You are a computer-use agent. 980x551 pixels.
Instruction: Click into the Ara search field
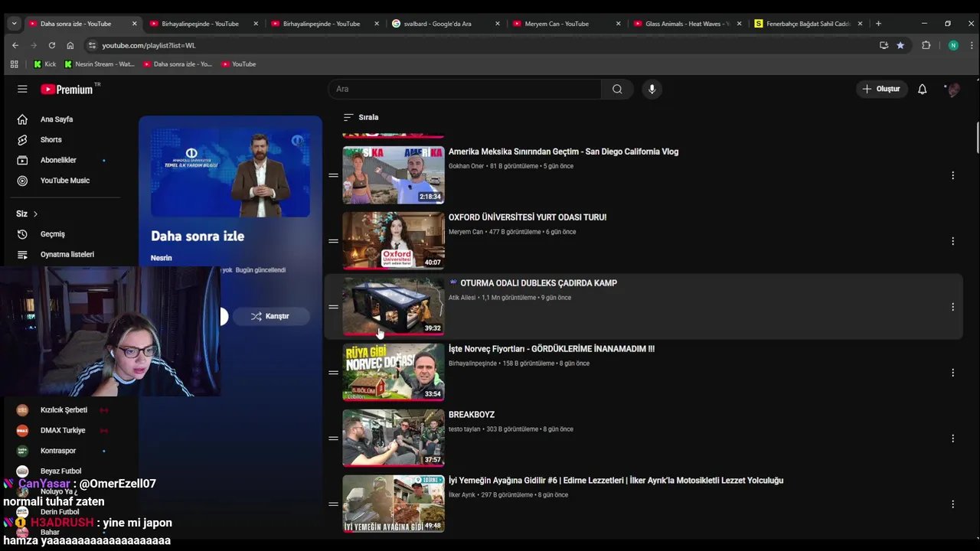coord(465,89)
